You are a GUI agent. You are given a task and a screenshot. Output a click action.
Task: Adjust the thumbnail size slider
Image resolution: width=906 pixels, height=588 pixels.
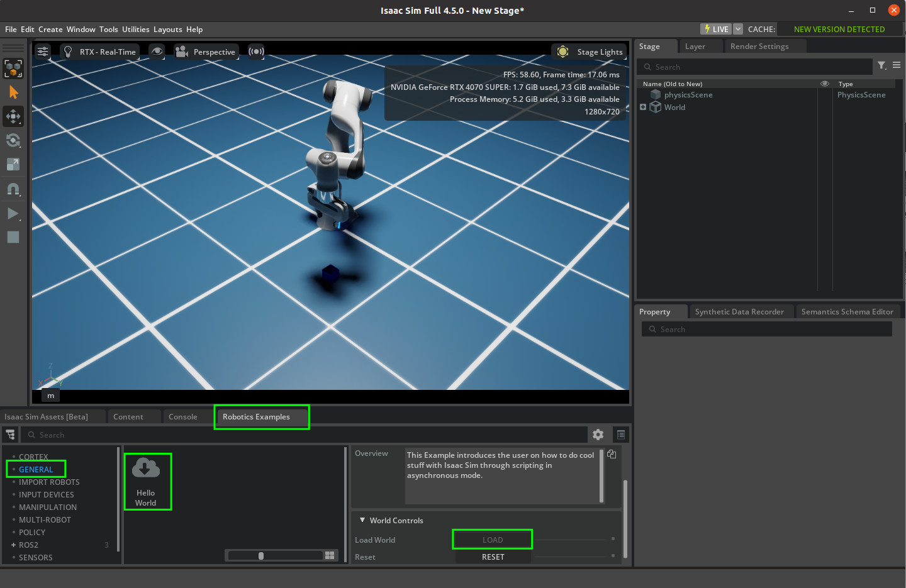[x=260, y=555]
